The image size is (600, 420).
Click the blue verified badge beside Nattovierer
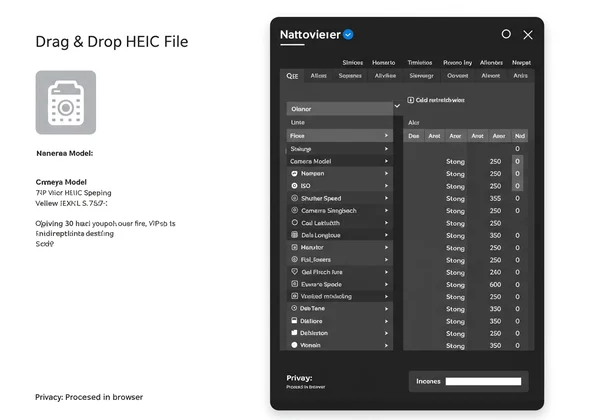[348, 35]
